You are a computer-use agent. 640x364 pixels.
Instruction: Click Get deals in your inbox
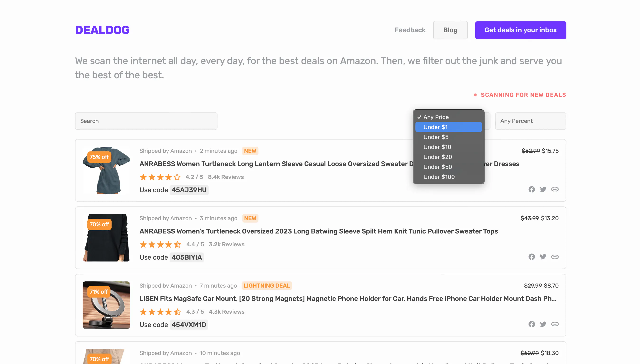click(520, 30)
